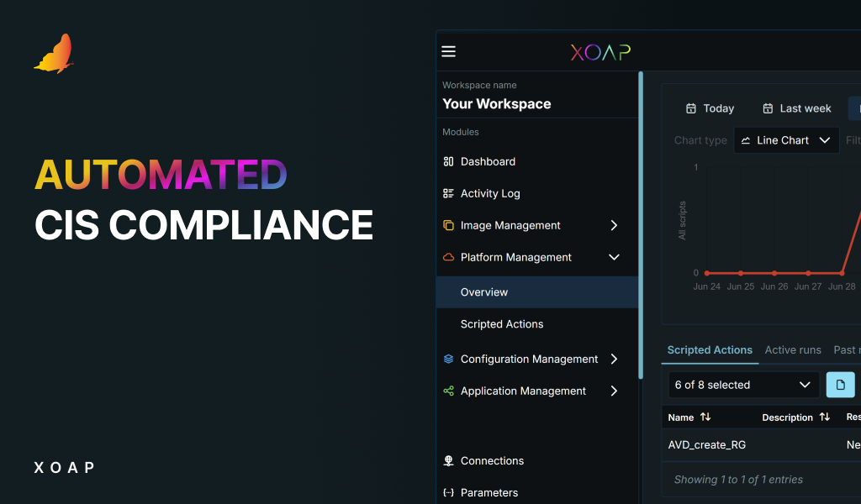Expand Image Management submenu
Image resolution: width=861 pixels, height=504 pixels.
point(614,225)
